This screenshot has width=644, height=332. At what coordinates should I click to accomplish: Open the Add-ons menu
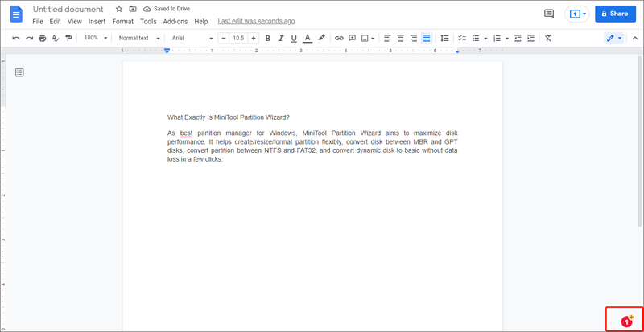[175, 22]
